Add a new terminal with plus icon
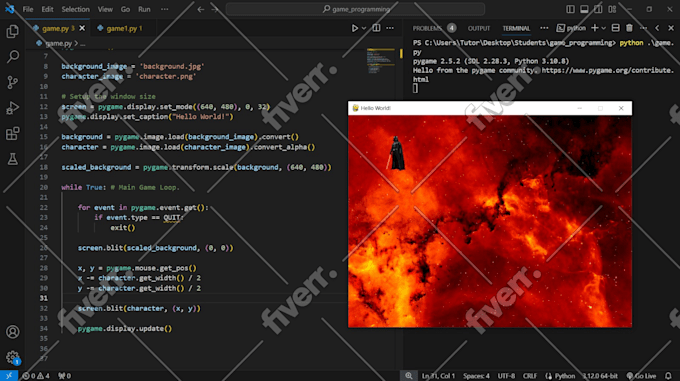This screenshot has height=381, width=680. tap(595, 28)
